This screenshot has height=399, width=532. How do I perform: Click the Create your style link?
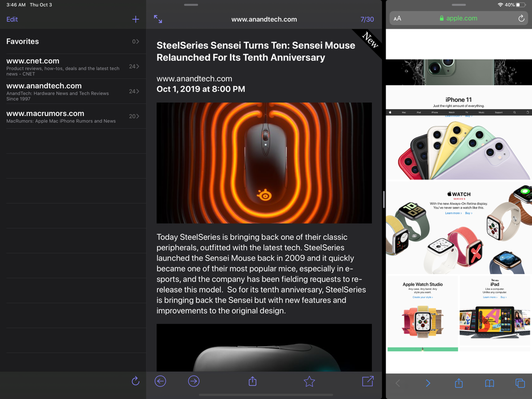[x=422, y=297]
